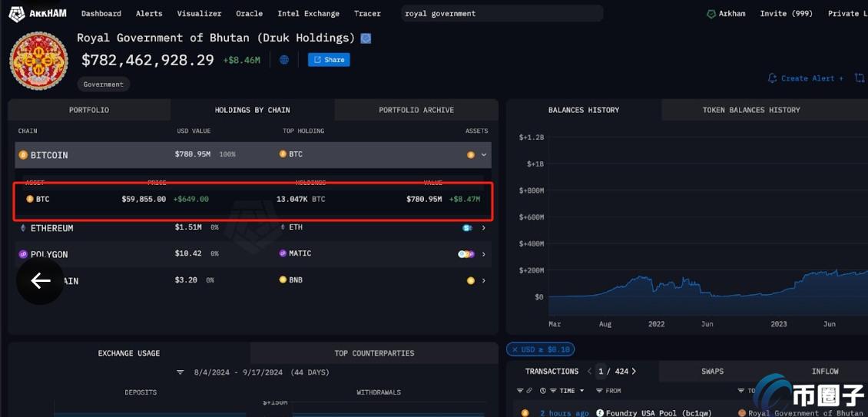The width and height of the screenshot is (868, 417).
Task: Click the Ethereum row asset icons
Action: click(x=468, y=227)
